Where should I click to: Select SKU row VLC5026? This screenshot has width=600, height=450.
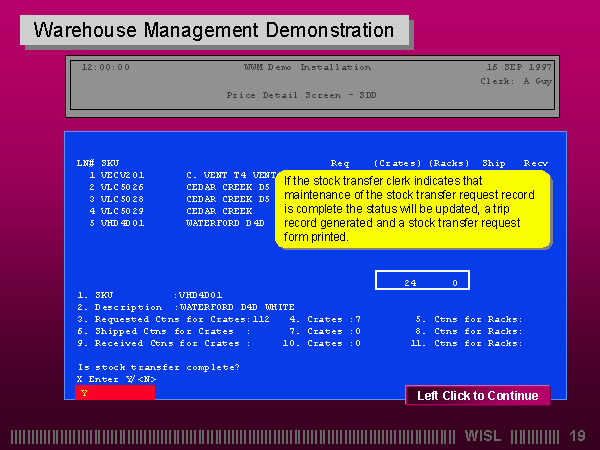tap(122, 186)
